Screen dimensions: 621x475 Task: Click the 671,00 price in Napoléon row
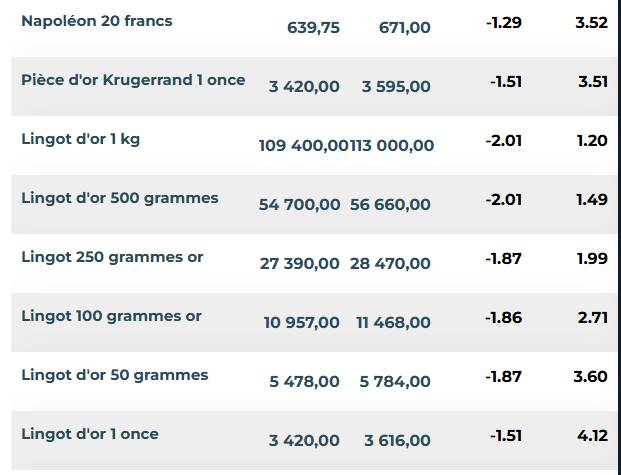pos(404,28)
